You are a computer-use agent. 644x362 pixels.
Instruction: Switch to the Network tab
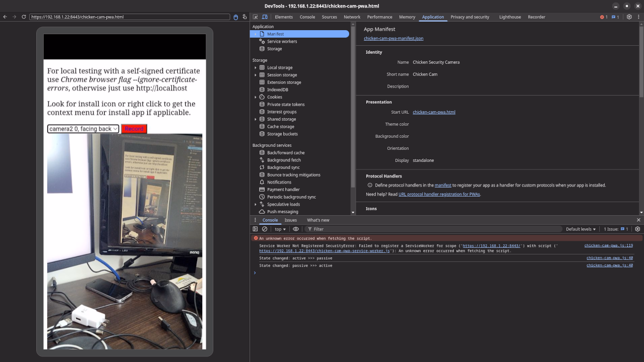(x=352, y=17)
